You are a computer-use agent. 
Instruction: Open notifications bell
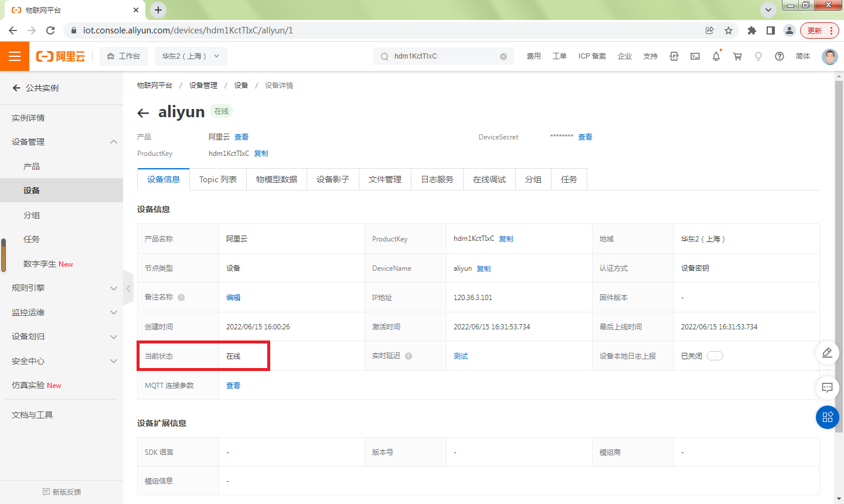(x=716, y=56)
